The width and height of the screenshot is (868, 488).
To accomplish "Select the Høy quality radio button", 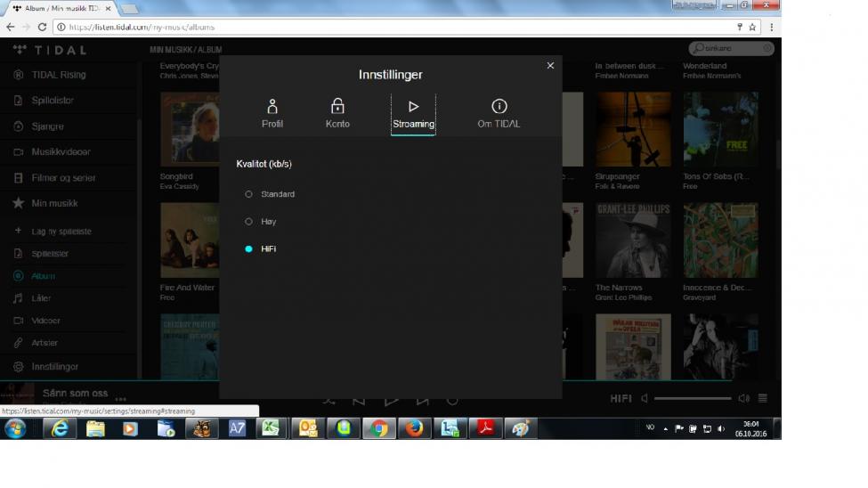I will pos(248,222).
